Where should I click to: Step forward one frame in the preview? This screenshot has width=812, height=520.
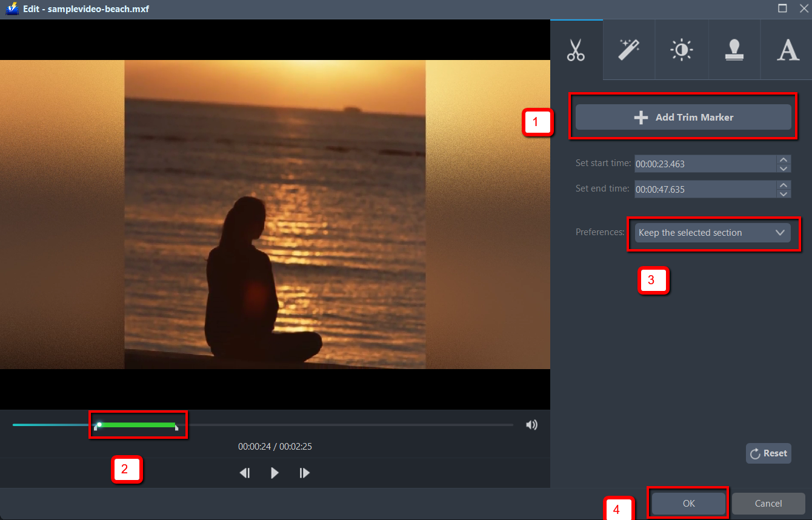[x=304, y=473]
